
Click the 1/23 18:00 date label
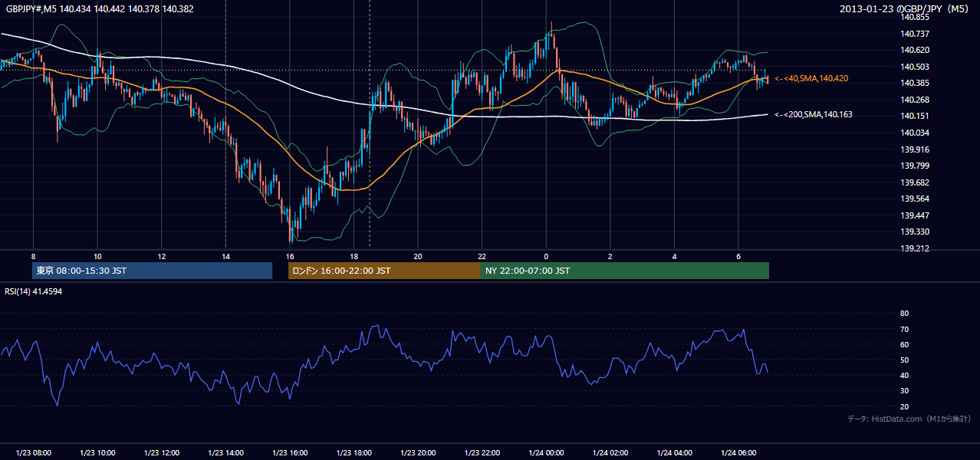(354, 453)
